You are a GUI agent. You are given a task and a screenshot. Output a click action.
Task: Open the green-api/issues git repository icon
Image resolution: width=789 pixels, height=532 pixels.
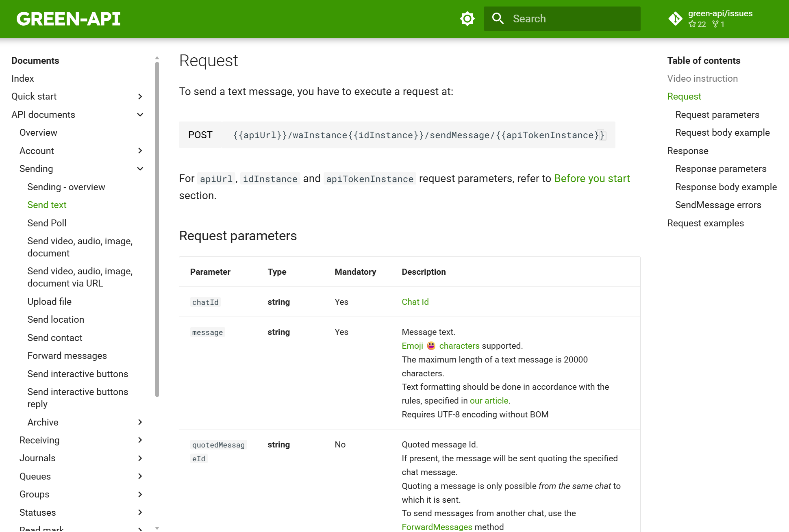pyautogui.click(x=675, y=19)
